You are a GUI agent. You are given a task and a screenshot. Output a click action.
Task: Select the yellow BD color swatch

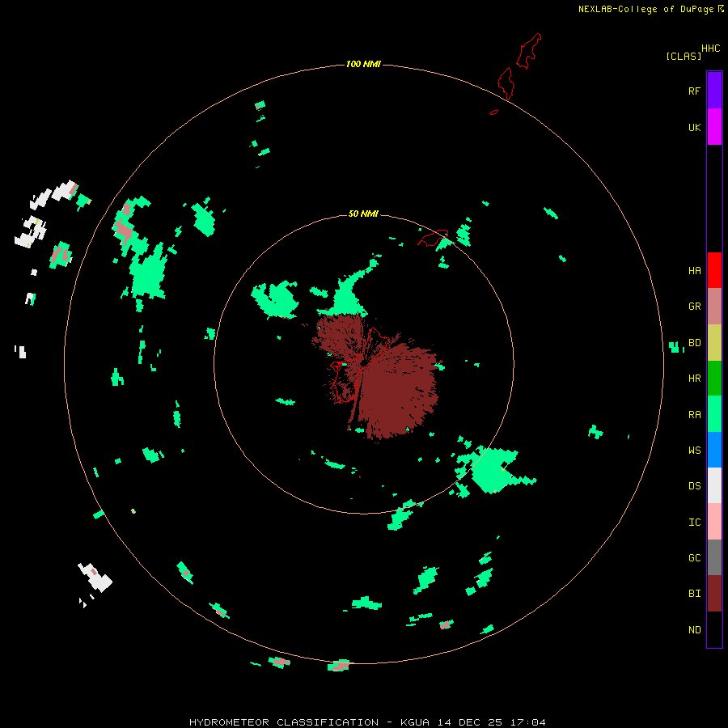[x=714, y=343]
